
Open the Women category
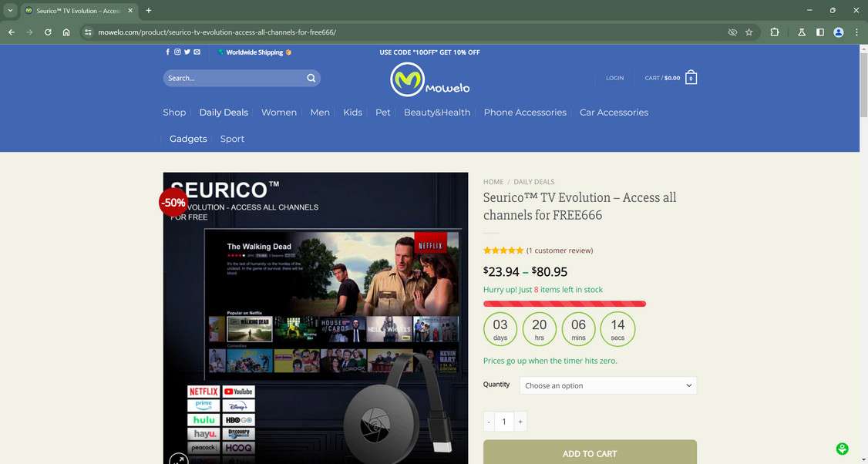point(279,113)
